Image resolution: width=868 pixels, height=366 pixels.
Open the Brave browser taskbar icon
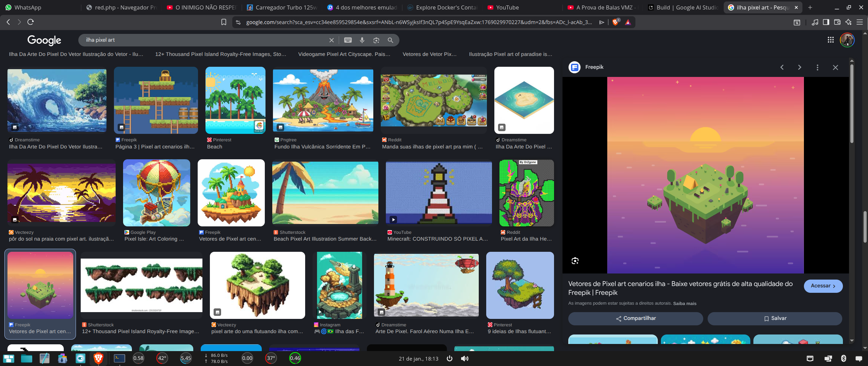point(98,358)
